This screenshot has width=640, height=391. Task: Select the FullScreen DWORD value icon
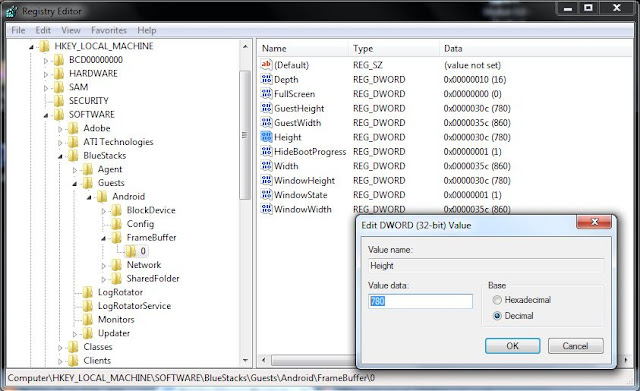click(x=266, y=93)
